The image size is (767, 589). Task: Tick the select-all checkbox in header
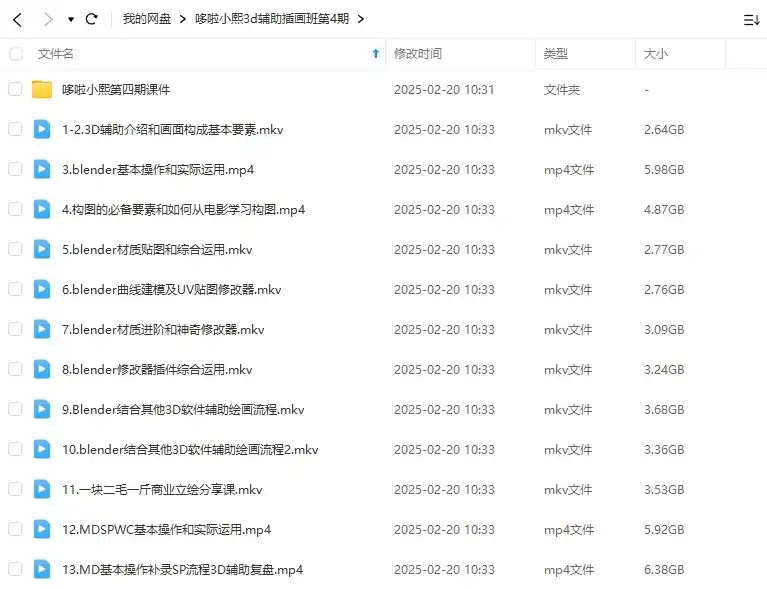click(x=16, y=54)
